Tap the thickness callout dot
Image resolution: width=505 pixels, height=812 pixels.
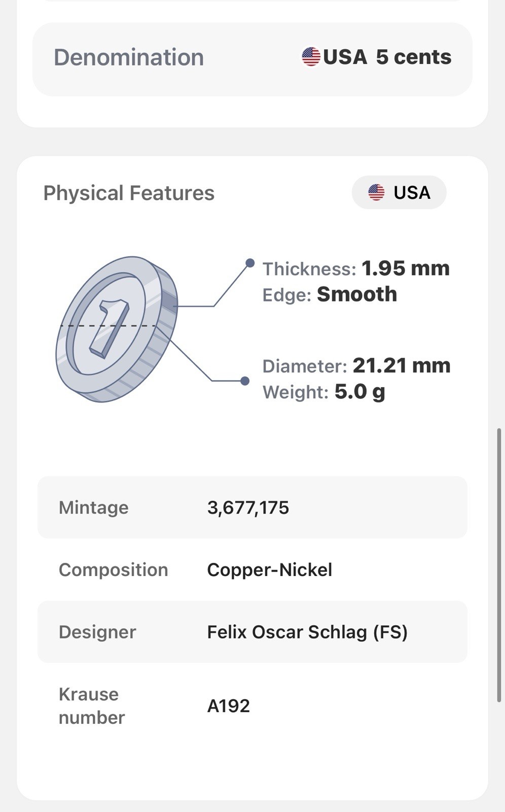point(250,263)
